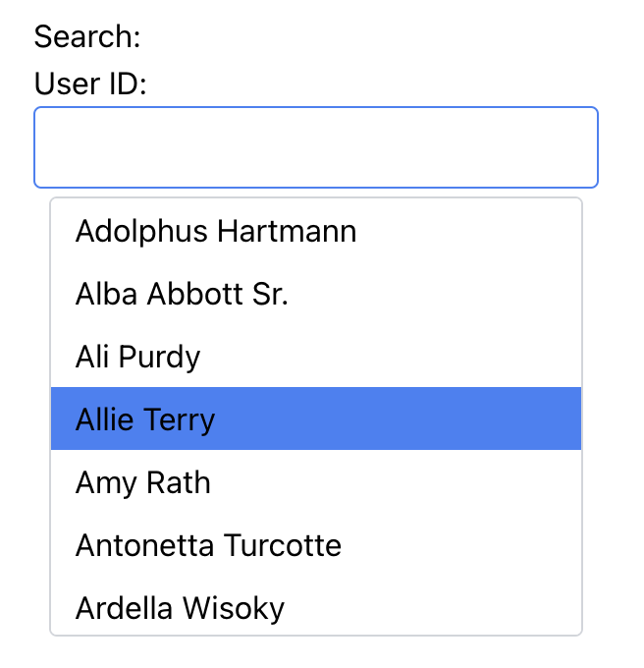Choose Alba Abbott Sr. from the dropdown
The width and height of the screenshot is (644, 668).
182,294
